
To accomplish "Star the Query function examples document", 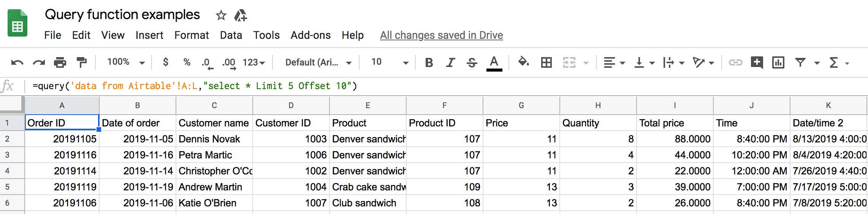I will click(x=221, y=15).
